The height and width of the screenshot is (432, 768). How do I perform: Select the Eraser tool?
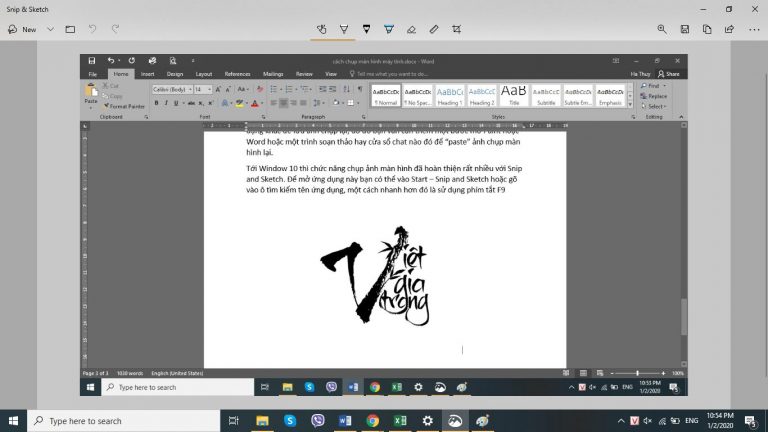tap(411, 30)
